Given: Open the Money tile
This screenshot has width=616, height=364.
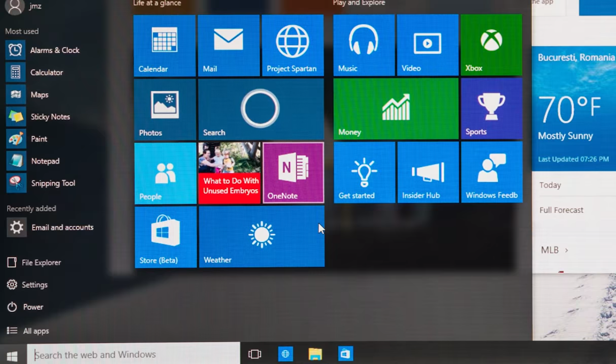Looking at the screenshot, I should [x=396, y=109].
